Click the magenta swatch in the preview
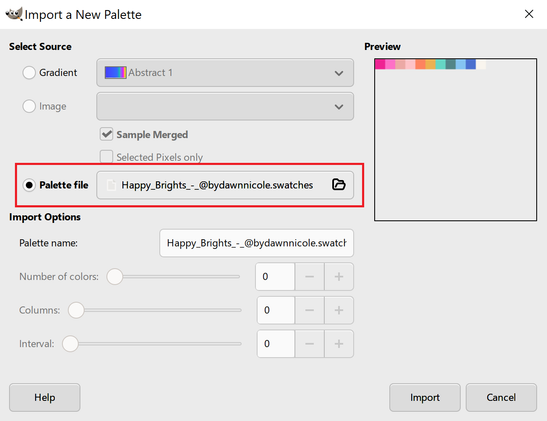 tap(380, 64)
